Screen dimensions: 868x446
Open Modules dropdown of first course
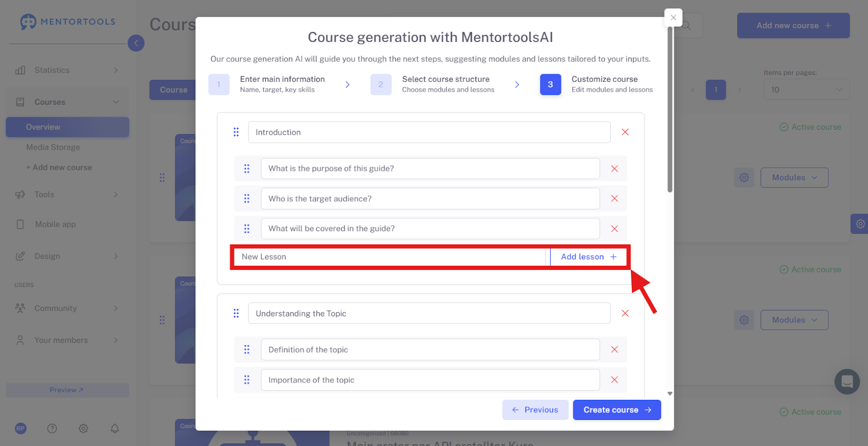[x=794, y=177]
